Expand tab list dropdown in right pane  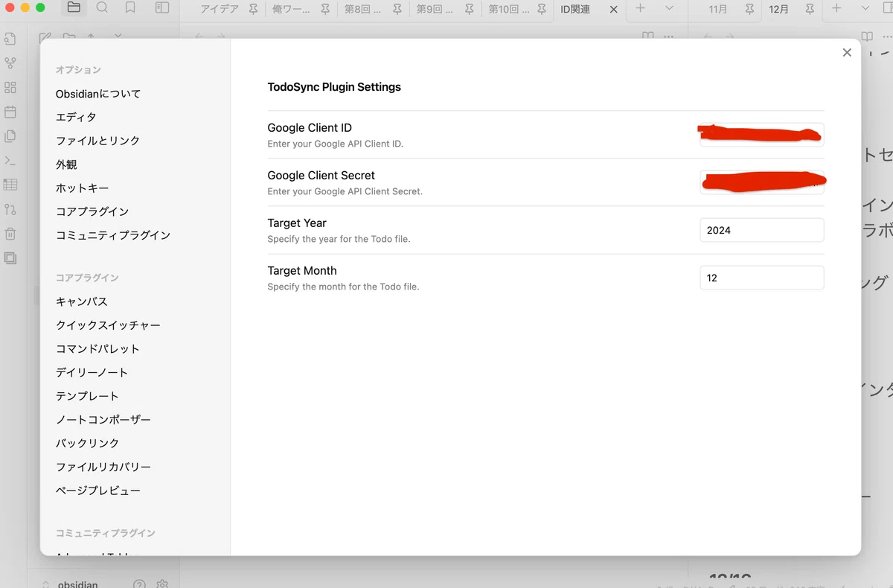[x=865, y=8]
